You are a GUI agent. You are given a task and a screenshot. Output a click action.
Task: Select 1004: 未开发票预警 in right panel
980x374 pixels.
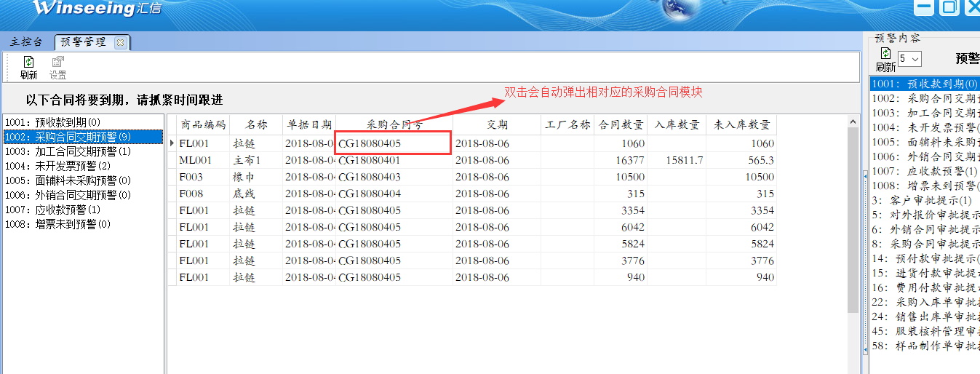pos(925,127)
